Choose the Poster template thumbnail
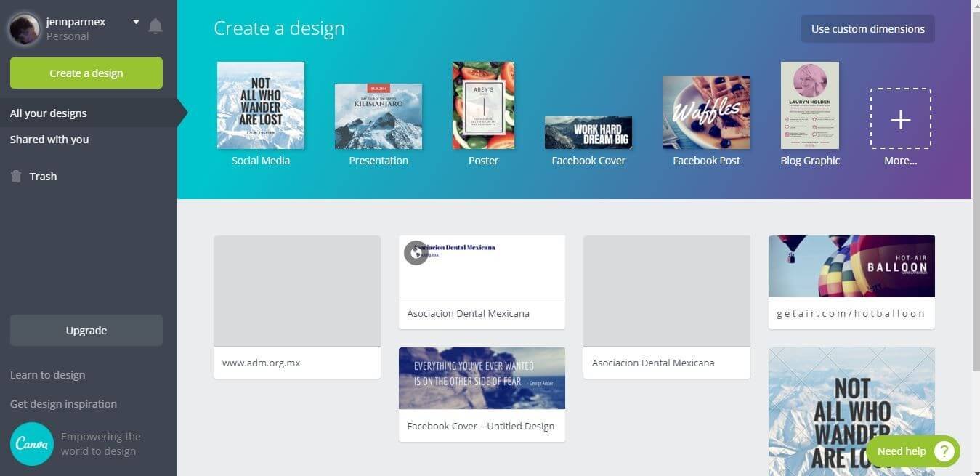980x476 pixels. click(x=483, y=105)
